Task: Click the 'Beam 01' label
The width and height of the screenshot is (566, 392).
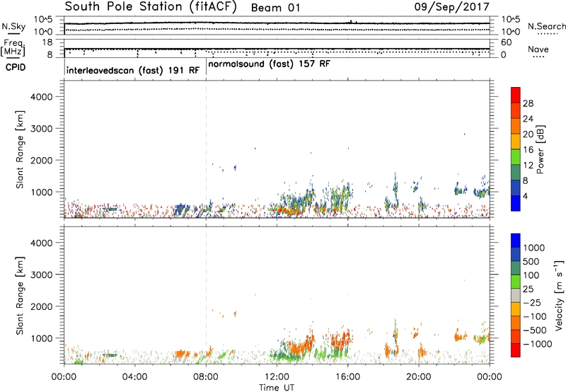Action: [275, 8]
